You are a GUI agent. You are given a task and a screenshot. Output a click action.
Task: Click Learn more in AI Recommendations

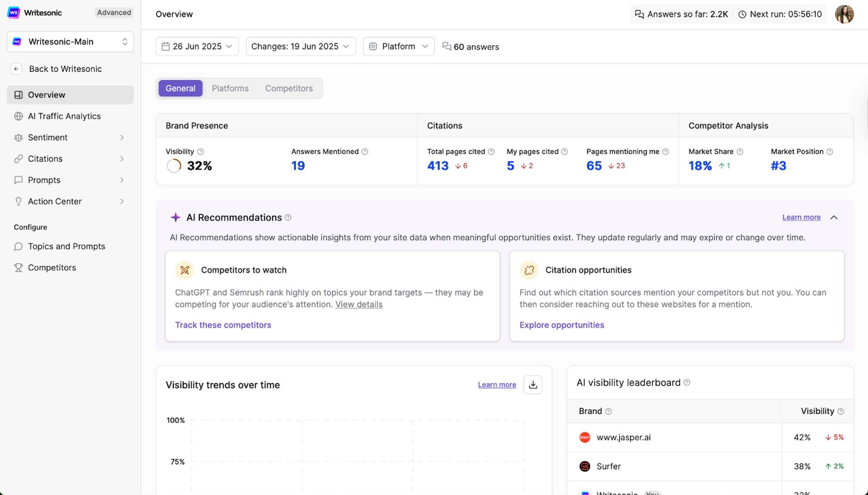point(801,217)
